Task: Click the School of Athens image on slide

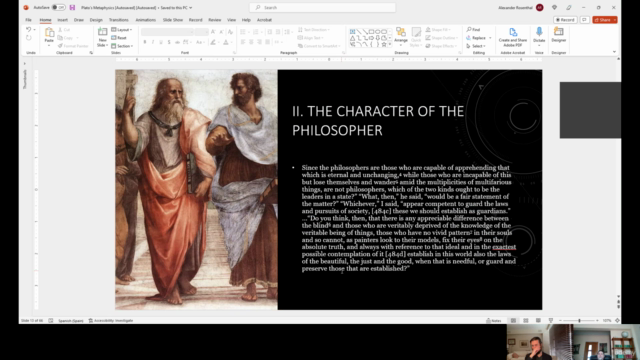Action: (x=196, y=189)
